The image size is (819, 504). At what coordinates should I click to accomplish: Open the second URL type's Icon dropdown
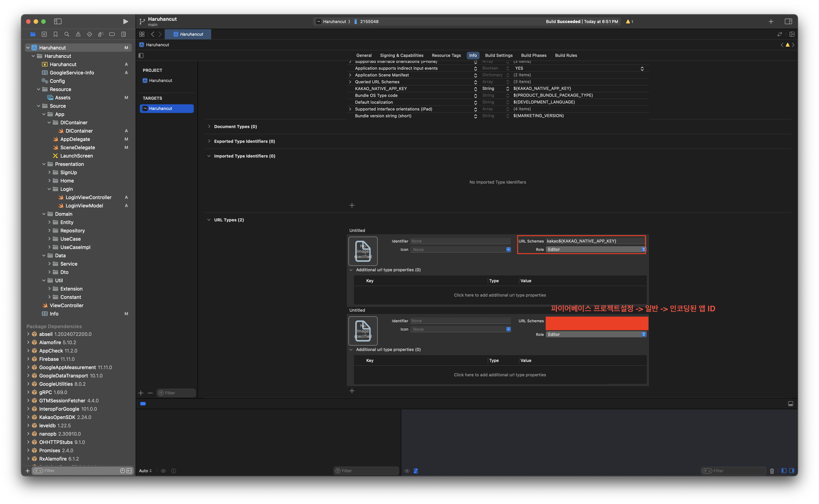(460, 329)
